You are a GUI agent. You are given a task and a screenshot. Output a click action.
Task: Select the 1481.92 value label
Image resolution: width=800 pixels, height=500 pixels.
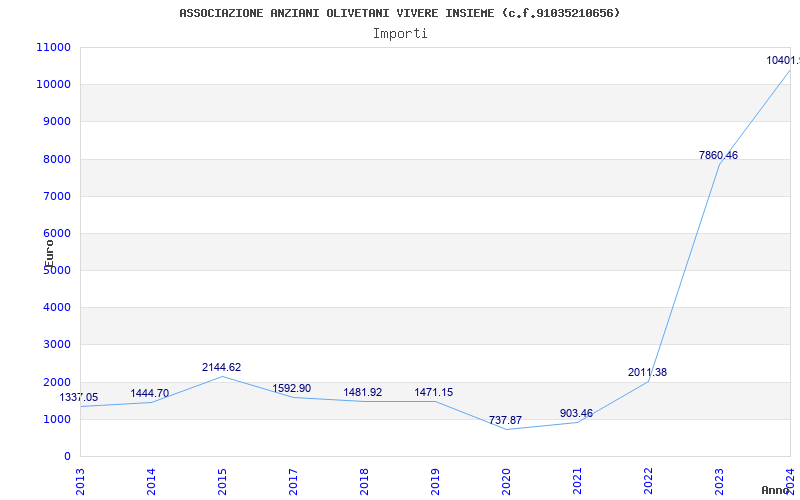coord(363,392)
